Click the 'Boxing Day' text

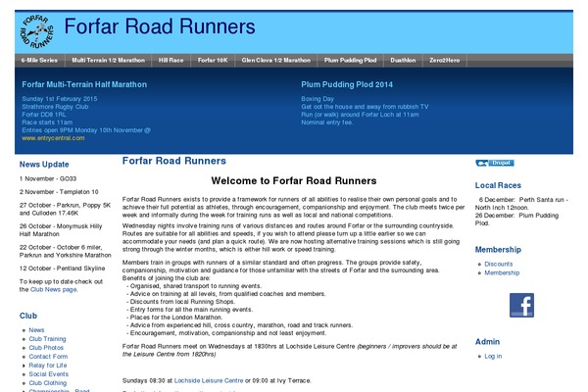(318, 99)
